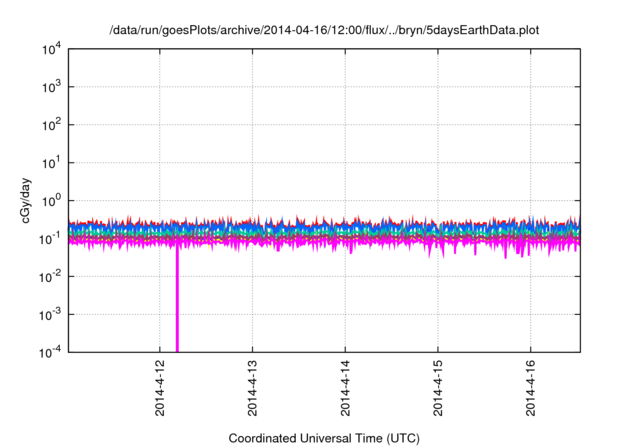Select the 10^2 y-axis tick label
The height and width of the screenshot is (448, 640).
click(51, 125)
